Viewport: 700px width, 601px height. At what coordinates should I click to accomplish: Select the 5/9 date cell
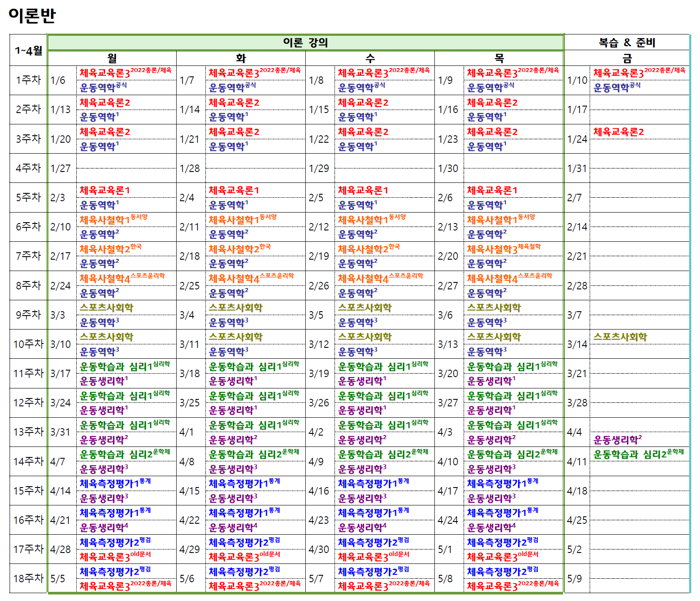click(577, 578)
